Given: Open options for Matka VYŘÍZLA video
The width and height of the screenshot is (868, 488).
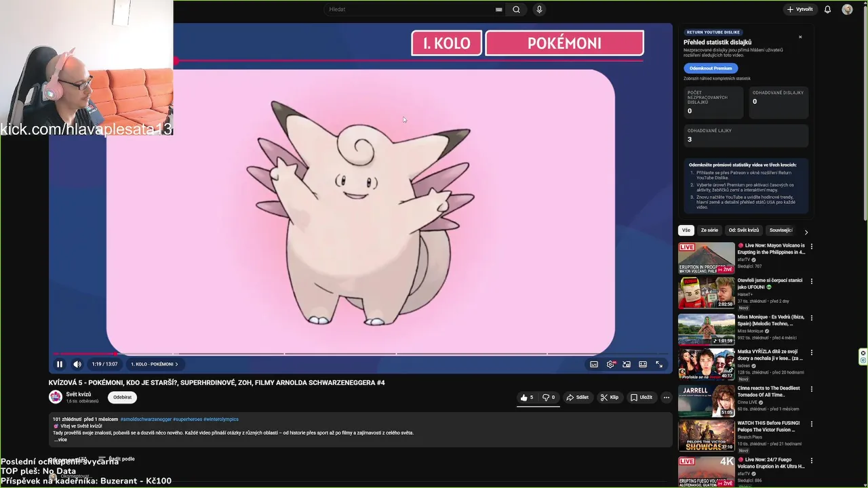Looking at the screenshot, I should pos(812,353).
